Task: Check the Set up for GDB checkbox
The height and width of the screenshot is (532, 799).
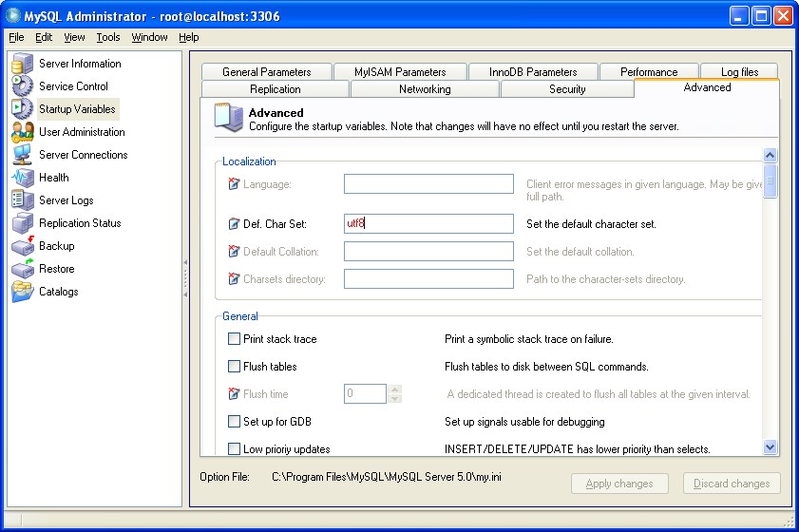Action: (x=234, y=422)
